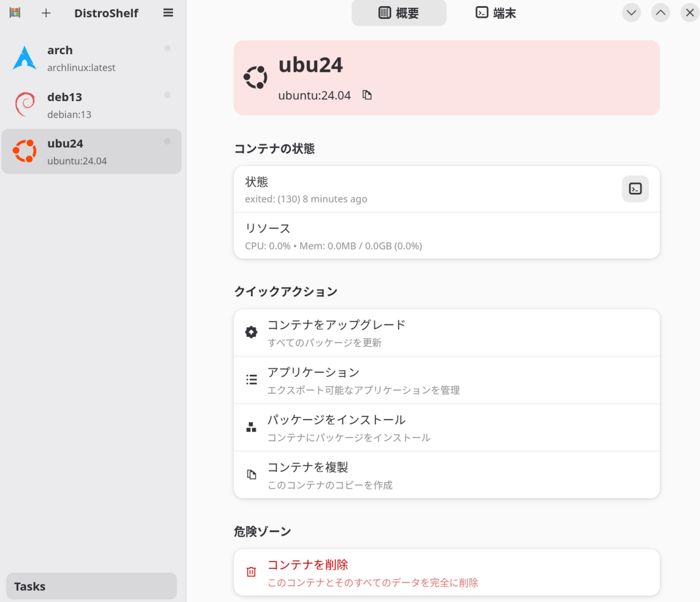
Task: Click the package blocks icon
Action: tap(251, 427)
